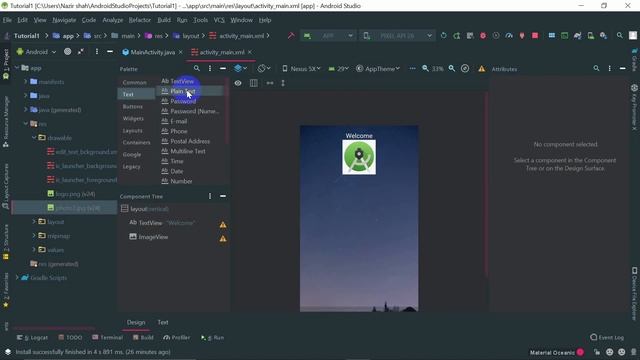The image size is (640, 360).
Task: Expand Gradle Scripts node
Action: [17, 278]
